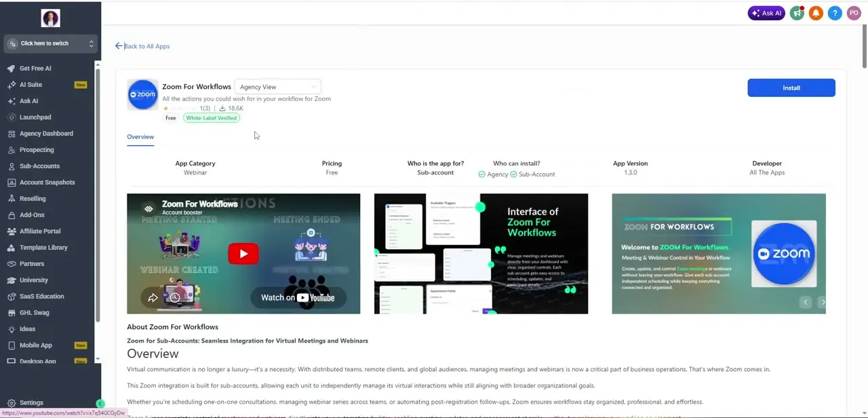Click the Ask AI sidebar icon

[x=12, y=101]
